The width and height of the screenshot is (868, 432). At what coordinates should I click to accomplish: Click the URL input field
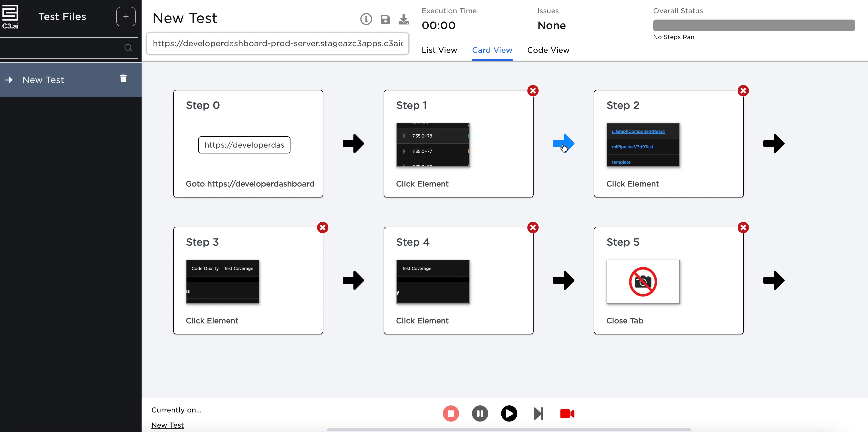[277, 43]
